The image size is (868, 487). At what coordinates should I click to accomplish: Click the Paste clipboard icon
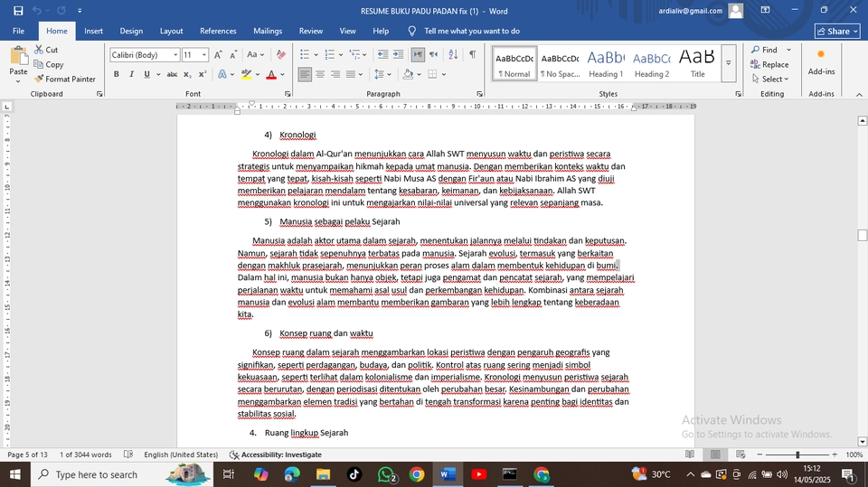(x=18, y=56)
